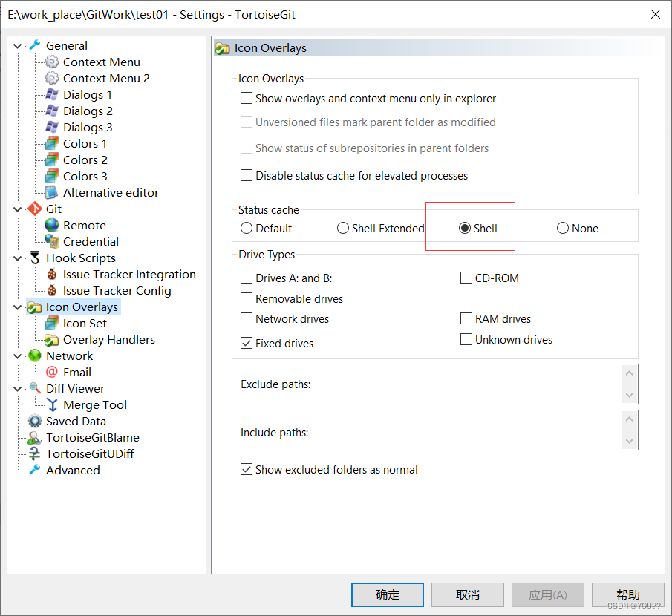This screenshot has height=616, width=672.
Task: Click the Merge Tool icon
Action: click(52, 404)
